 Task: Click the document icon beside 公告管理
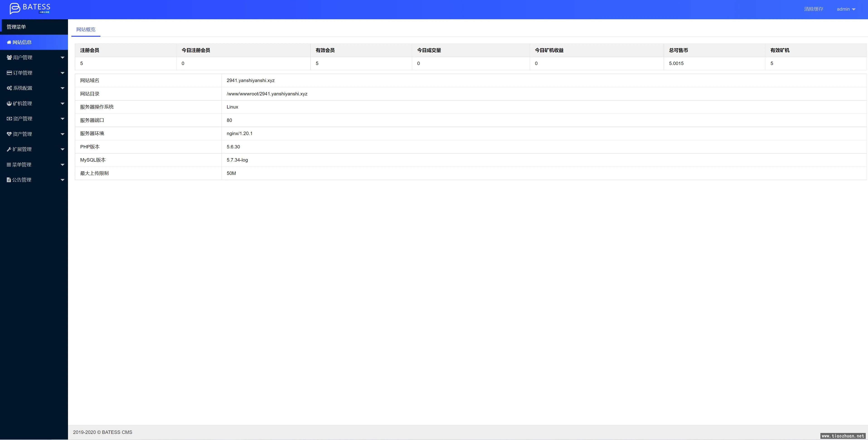pos(9,180)
